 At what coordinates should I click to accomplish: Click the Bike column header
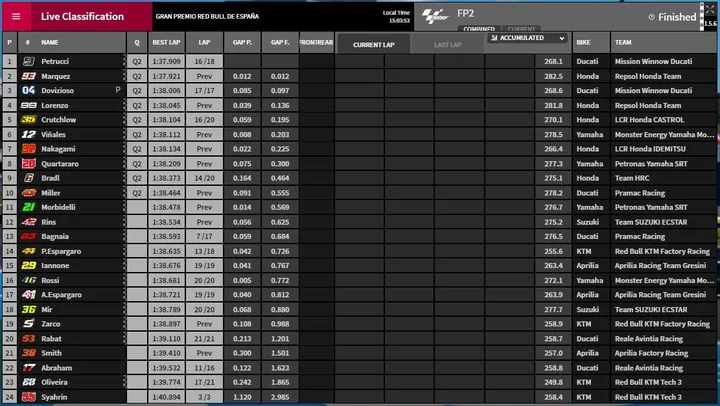tap(583, 42)
